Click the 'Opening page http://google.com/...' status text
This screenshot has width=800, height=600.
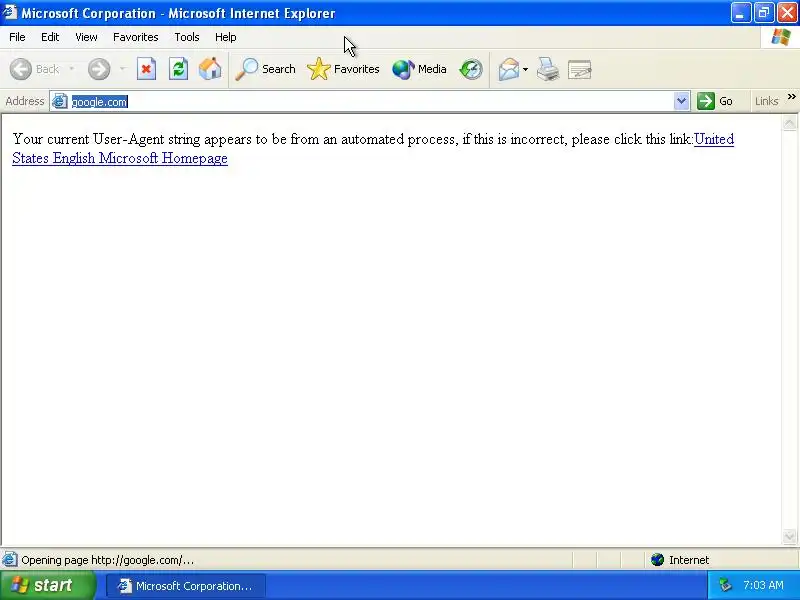click(x=108, y=560)
